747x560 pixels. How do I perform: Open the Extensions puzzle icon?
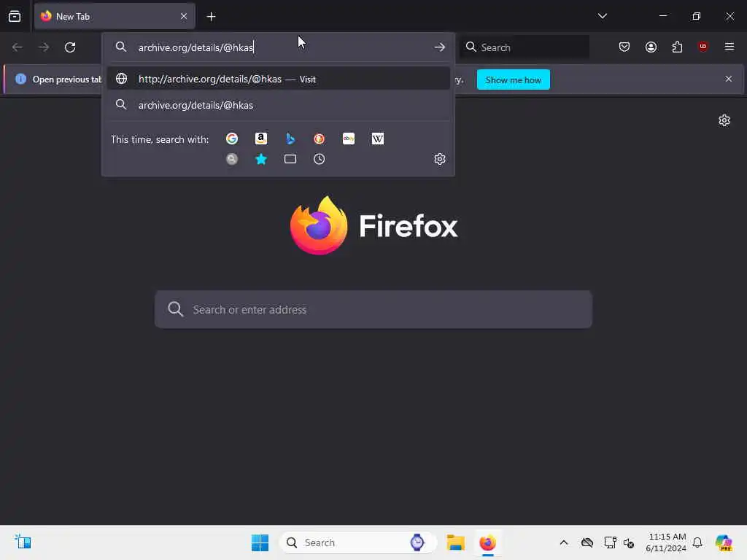point(677,47)
